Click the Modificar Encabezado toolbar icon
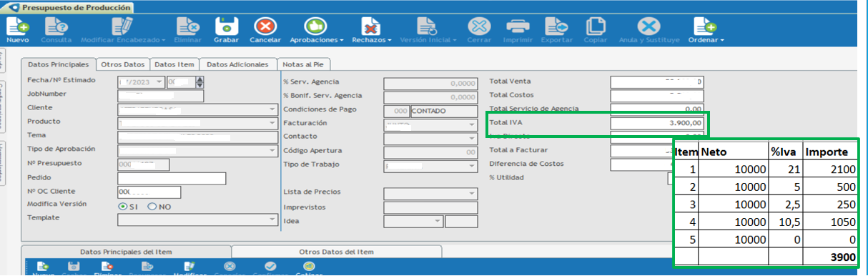 [x=123, y=26]
